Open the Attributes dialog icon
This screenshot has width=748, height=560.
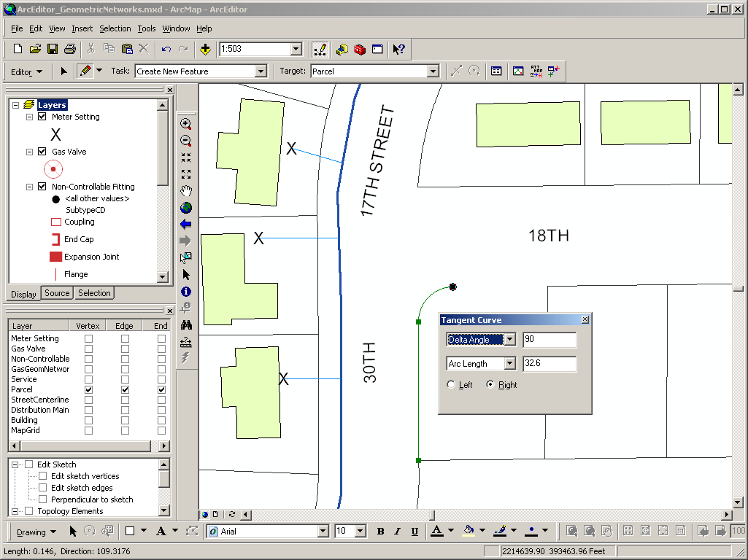point(496,71)
